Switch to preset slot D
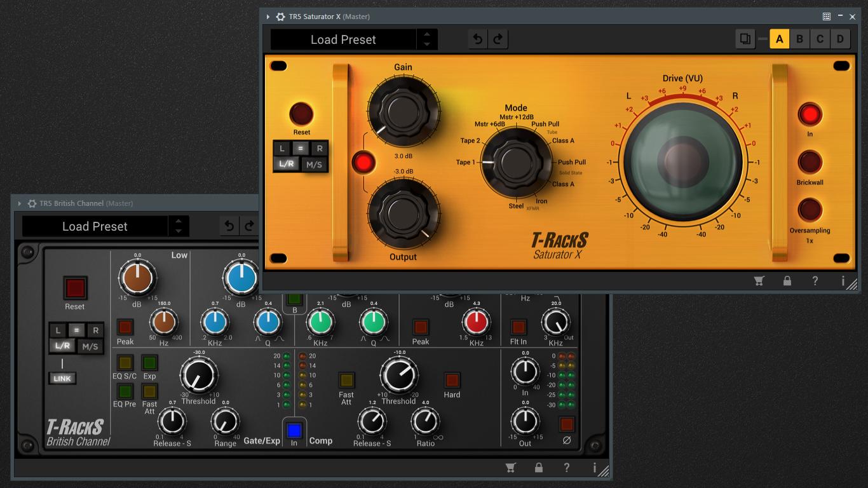 click(840, 39)
